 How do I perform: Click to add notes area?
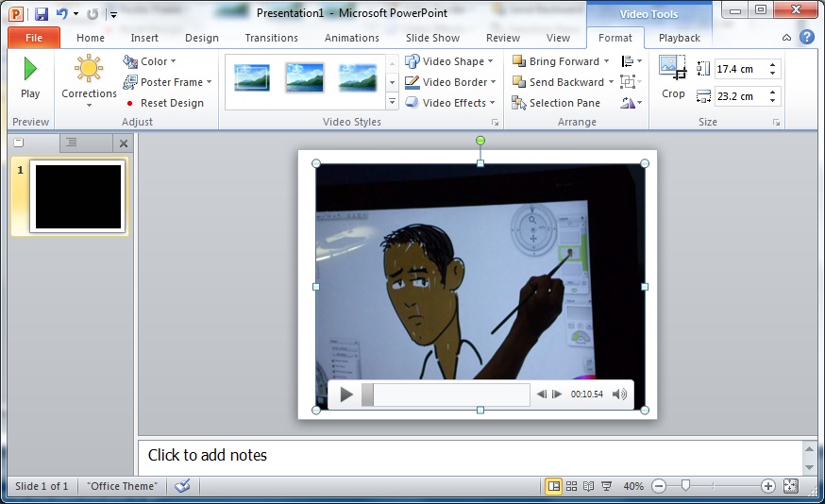click(x=470, y=456)
